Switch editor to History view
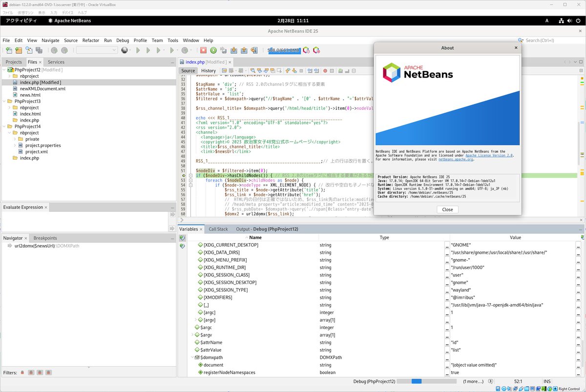Viewport: 586px width, 392px height. (x=209, y=71)
